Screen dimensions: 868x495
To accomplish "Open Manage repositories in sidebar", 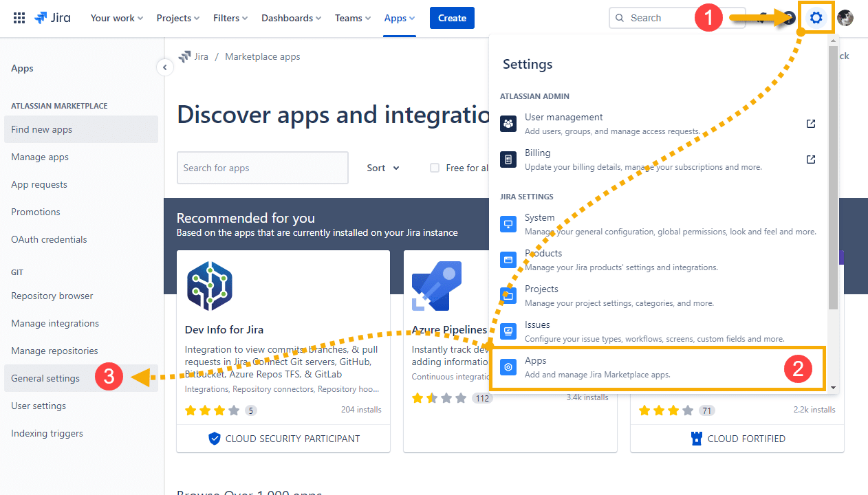I will (81, 351).
